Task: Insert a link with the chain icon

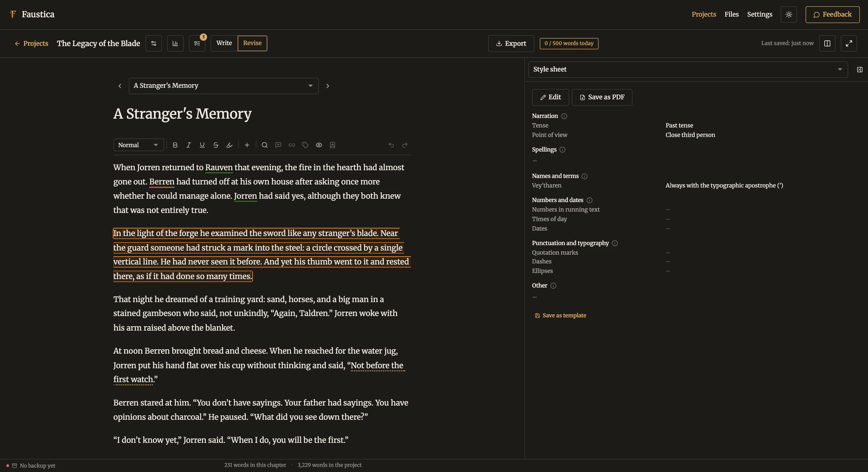Action: 292,145
